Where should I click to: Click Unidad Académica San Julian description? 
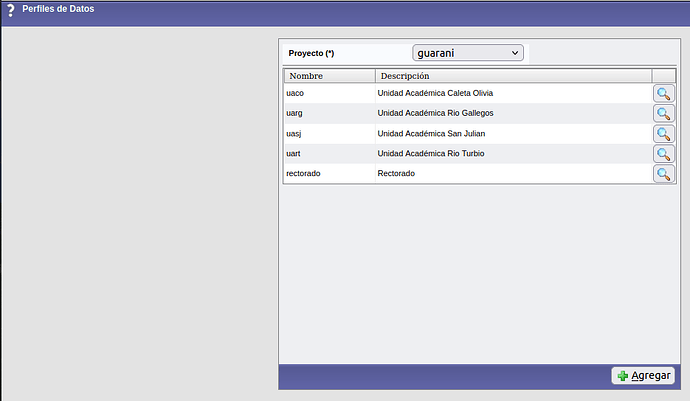pyautogui.click(x=431, y=134)
